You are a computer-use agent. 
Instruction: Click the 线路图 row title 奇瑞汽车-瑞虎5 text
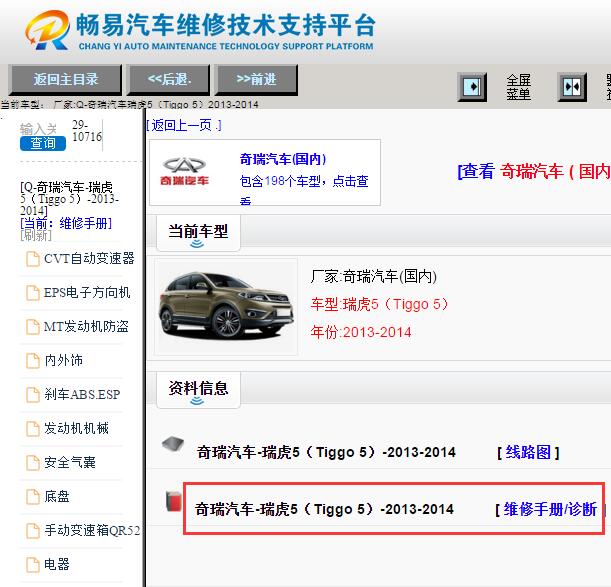coord(326,453)
